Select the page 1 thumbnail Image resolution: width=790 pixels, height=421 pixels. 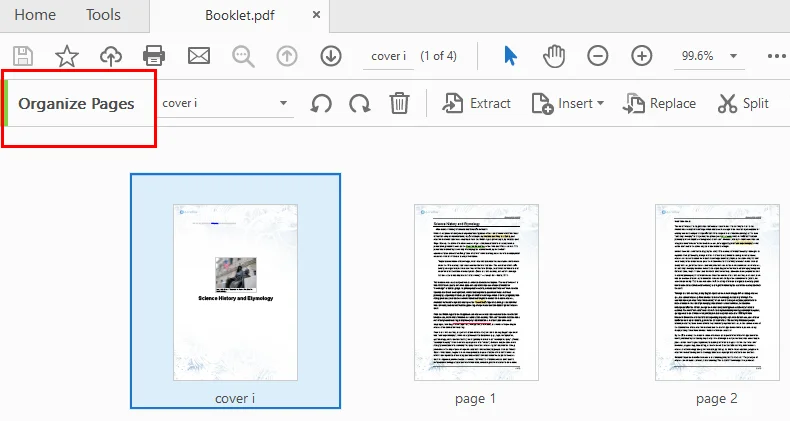tap(476, 293)
